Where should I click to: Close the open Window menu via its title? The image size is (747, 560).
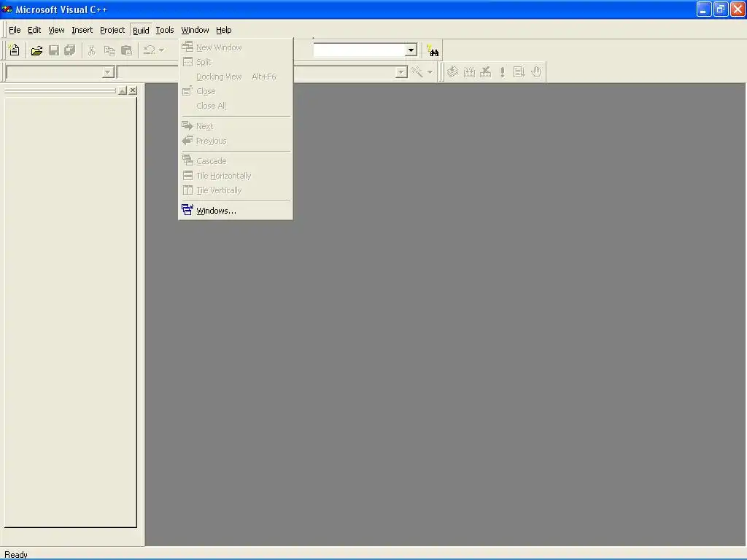(x=195, y=30)
